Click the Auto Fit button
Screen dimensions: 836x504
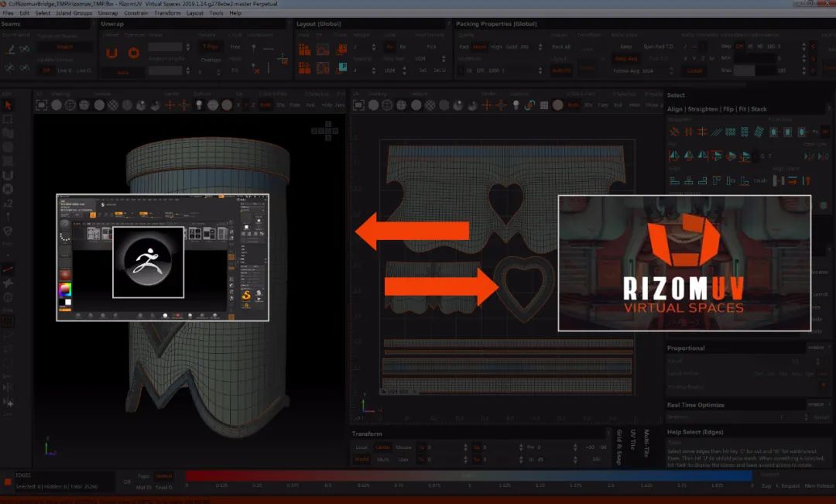click(x=561, y=70)
